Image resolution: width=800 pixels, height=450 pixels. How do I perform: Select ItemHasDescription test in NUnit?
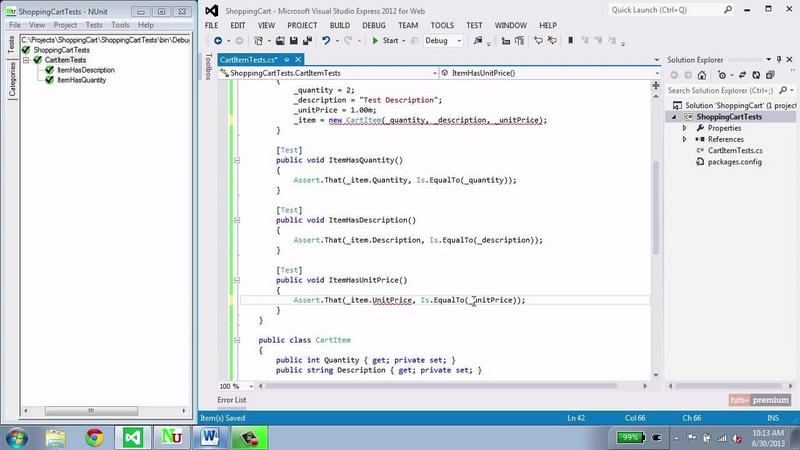(x=86, y=70)
